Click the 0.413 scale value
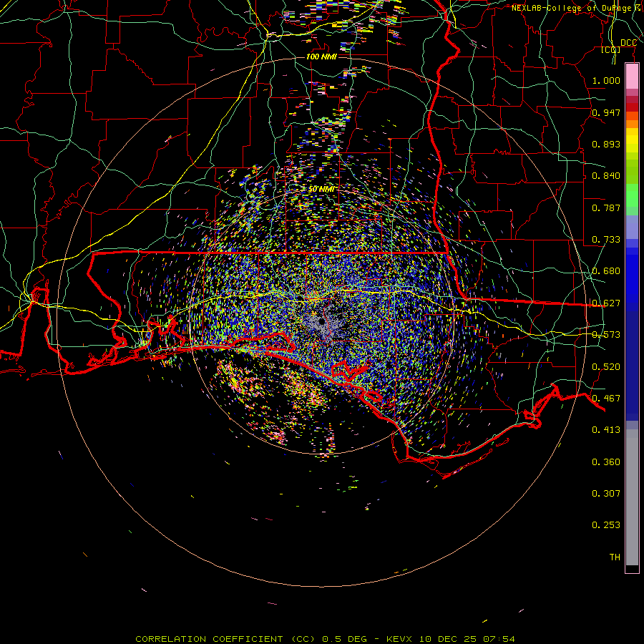Screen dimensions: 644x644 [606, 430]
